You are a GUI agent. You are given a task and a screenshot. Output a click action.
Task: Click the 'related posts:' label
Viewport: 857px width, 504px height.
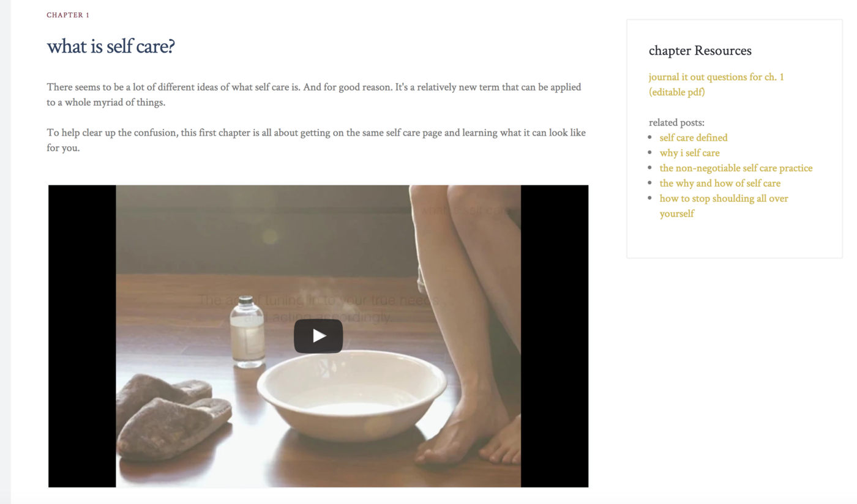click(676, 122)
